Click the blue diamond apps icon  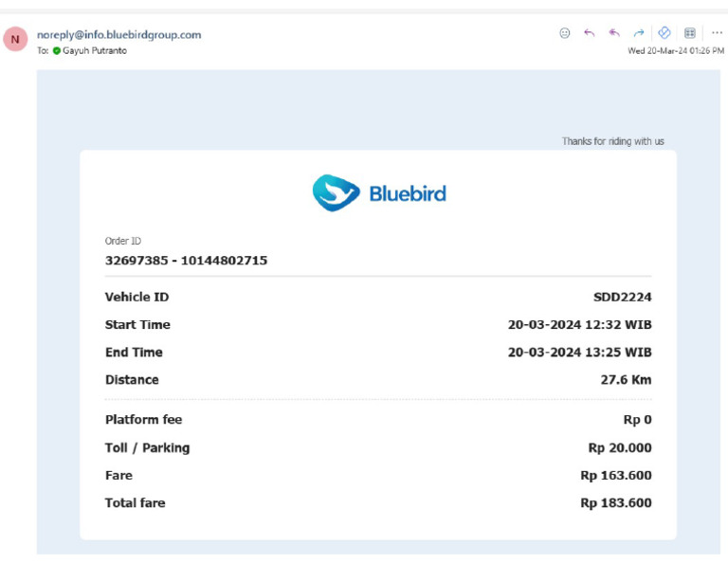coord(664,32)
